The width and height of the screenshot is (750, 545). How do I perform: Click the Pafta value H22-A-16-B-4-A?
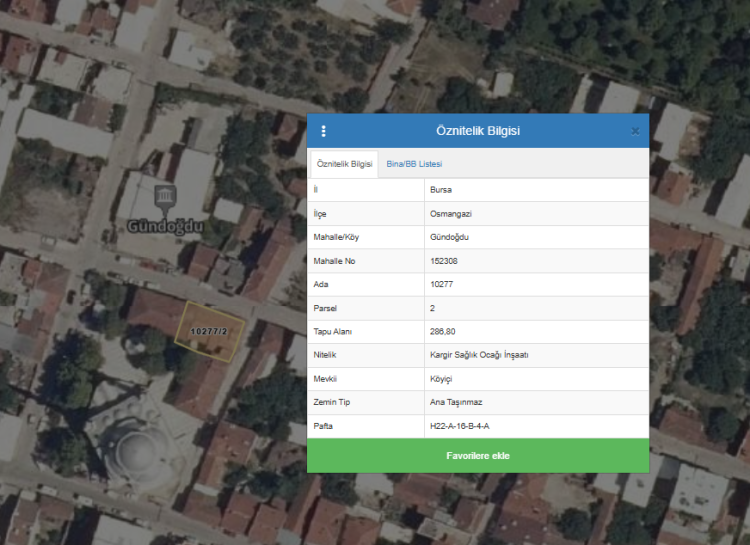click(x=459, y=426)
